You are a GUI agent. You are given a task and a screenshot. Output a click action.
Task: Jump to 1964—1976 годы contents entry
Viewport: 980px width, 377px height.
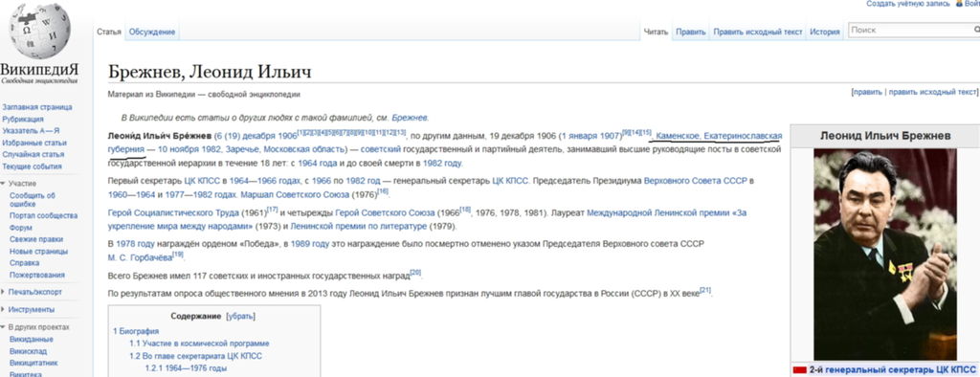(186, 368)
